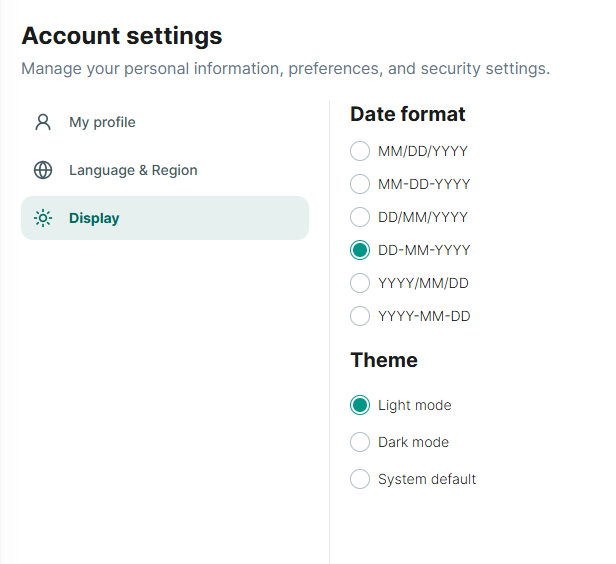Click the Account settings title
The image size is (616, 564).
pyautogui.click(x=122, y=36)
